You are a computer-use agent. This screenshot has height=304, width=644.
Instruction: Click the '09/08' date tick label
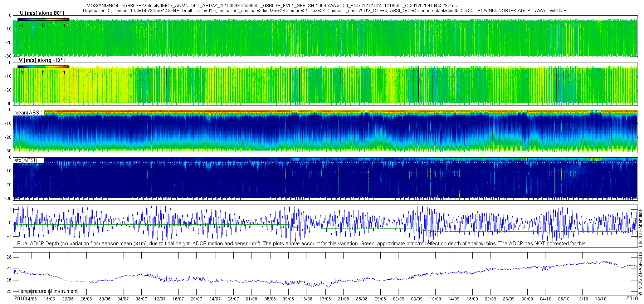pos(288,299)
